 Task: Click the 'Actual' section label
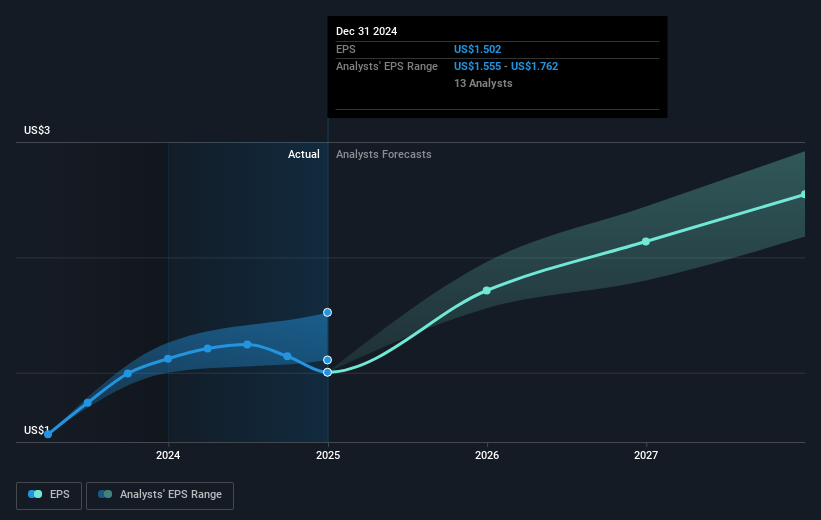coord(304,154)
